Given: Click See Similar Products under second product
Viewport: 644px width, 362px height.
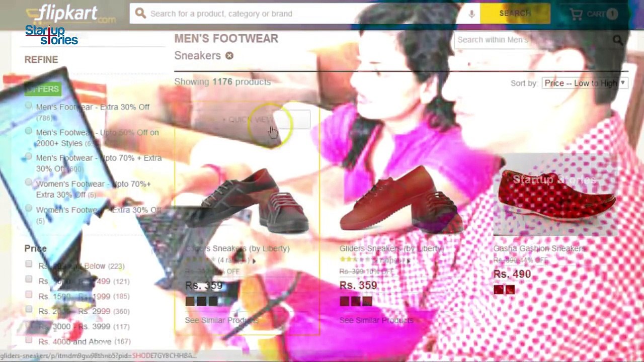Looking at the screenshot, I should (376, 320).
